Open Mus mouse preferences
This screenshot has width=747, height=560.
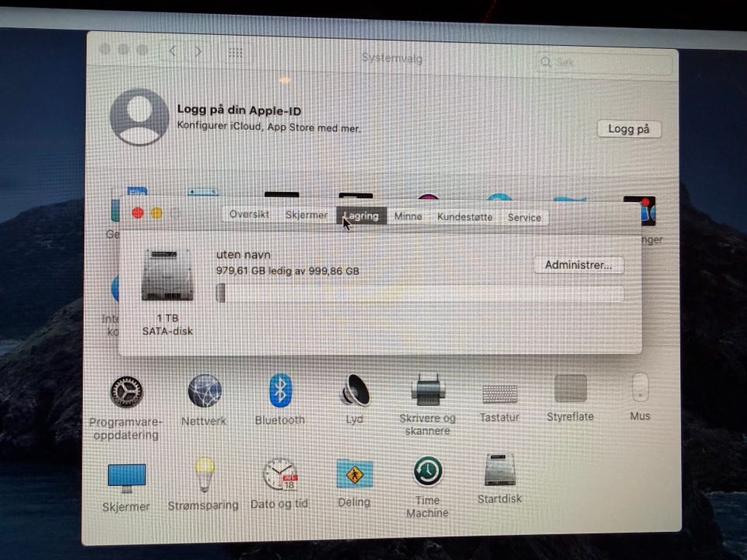[640, 387]
